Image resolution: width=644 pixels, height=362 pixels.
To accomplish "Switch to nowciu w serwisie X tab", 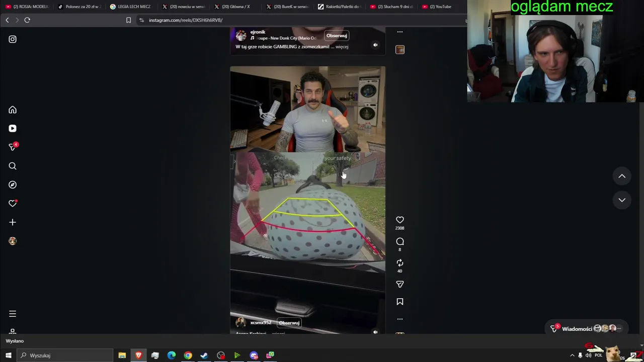I will (x=184, y=7).
